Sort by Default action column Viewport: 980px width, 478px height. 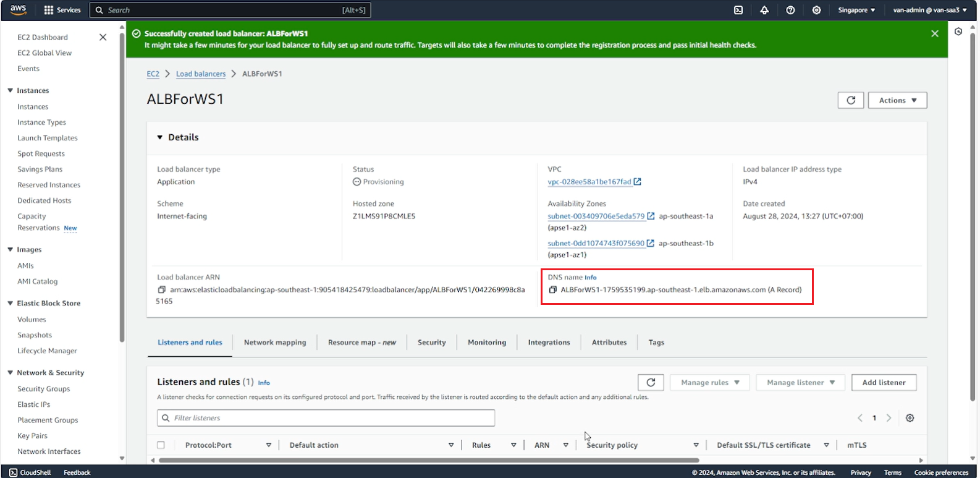click(451, 445)
